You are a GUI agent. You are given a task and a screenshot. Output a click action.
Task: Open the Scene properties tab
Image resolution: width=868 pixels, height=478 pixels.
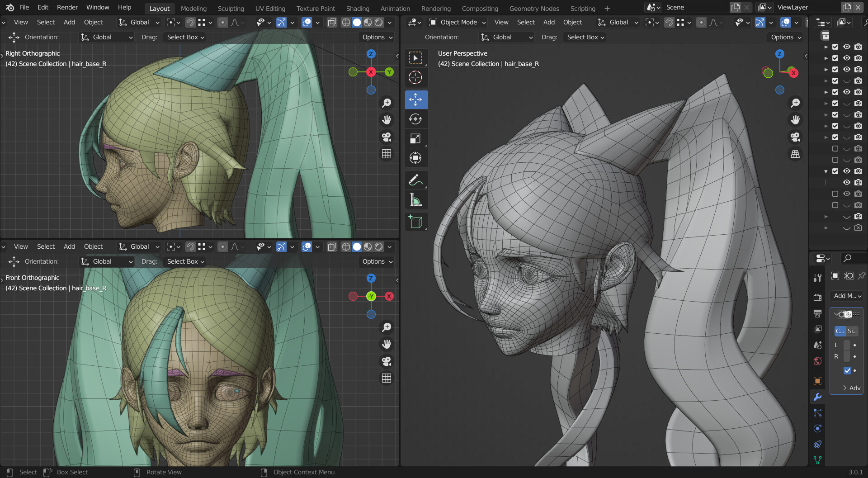click(x=817, y=345)
